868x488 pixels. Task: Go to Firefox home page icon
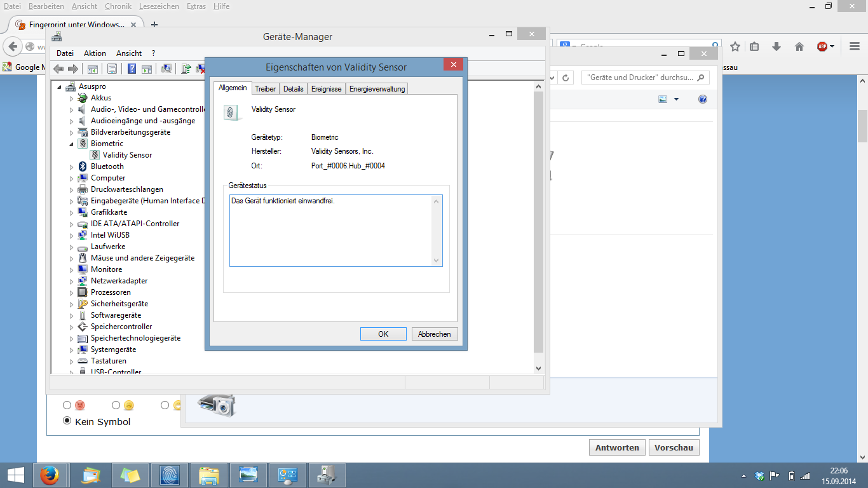click(x=799, y=46)
